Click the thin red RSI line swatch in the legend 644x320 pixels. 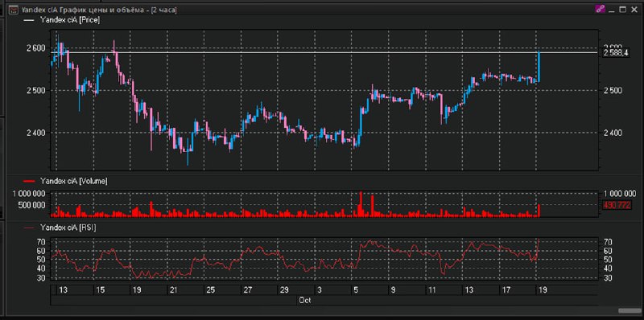point(30,228)
